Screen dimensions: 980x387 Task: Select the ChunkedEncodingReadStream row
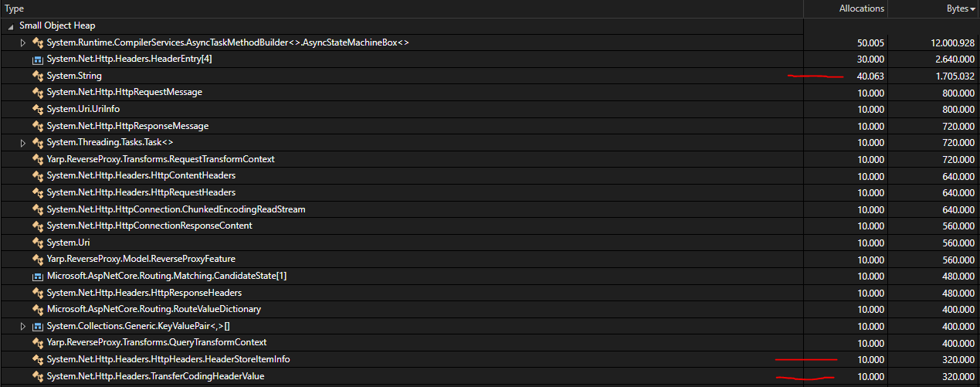(490, 209)
